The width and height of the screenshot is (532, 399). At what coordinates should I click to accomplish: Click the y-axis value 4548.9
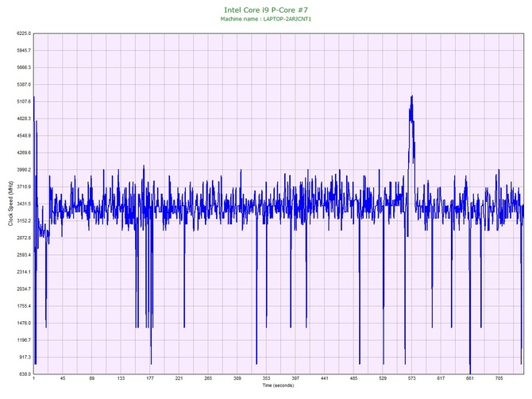[24, 135]
